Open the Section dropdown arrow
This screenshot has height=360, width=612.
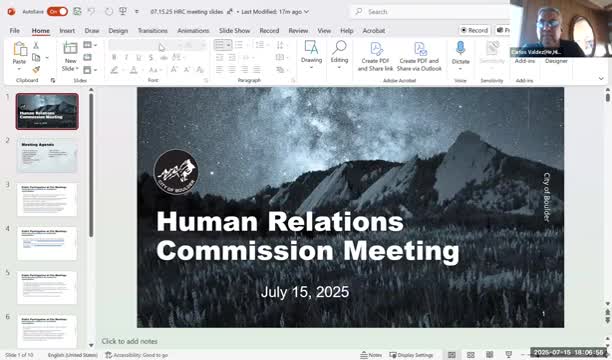click(96, 70)
